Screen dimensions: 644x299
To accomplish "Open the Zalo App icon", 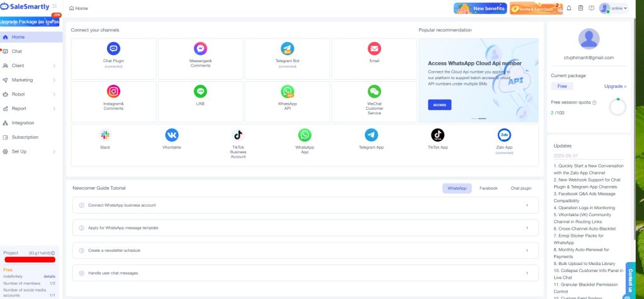I will (504, 135).
